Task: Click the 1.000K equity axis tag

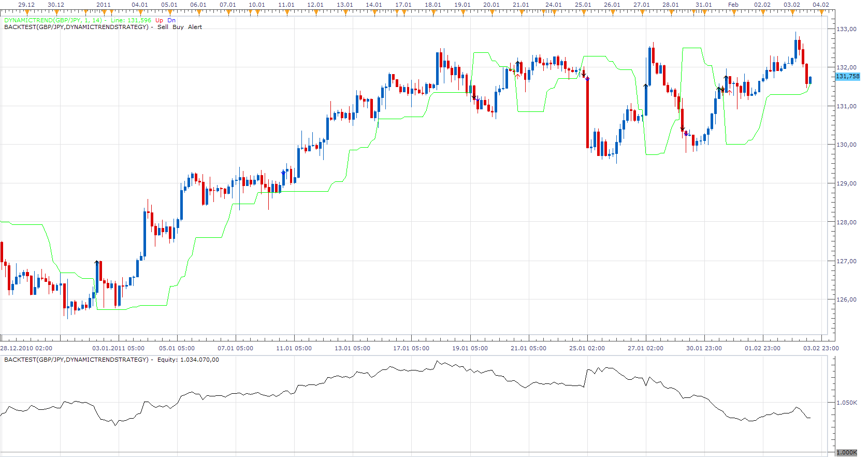Action: pyautogui.click(x=846, y=452)
